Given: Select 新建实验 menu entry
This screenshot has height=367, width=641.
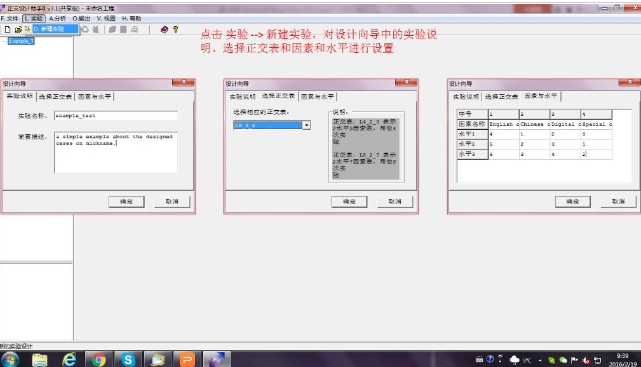Looking at the screenshot, I should (x=55, y=29).
